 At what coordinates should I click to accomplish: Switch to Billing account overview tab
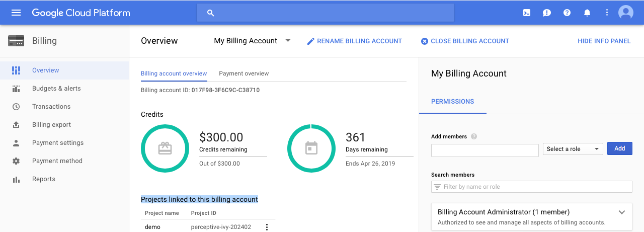(174, 73)
